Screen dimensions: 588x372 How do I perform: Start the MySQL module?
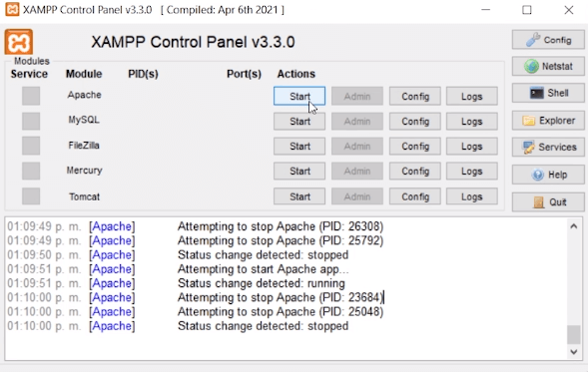point(299,122)
